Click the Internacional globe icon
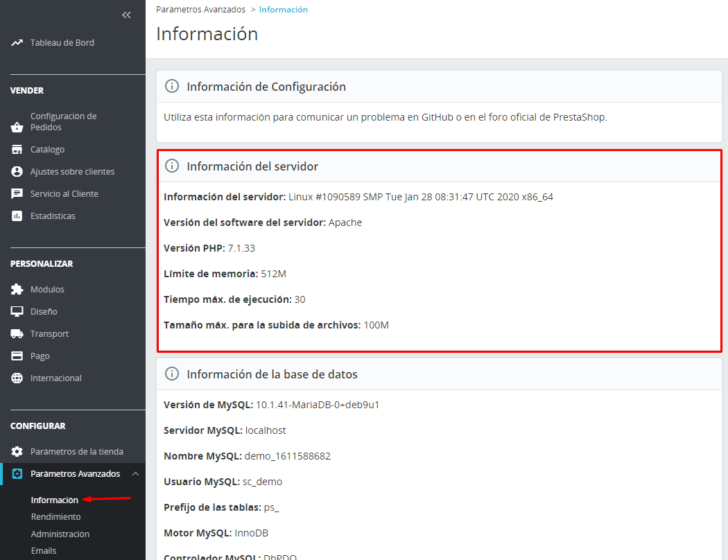 point(17,378)
